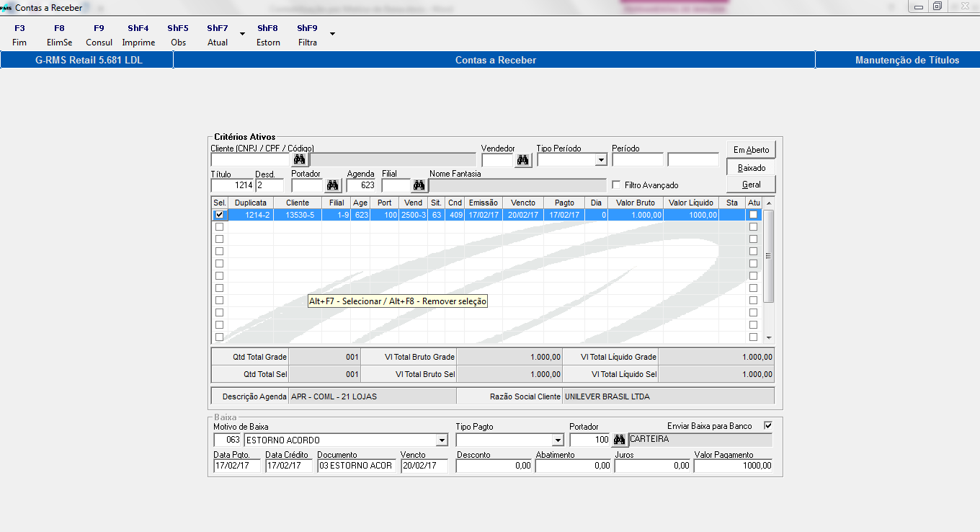
Task: Click the Desd. field
Action: coord(269,186)
